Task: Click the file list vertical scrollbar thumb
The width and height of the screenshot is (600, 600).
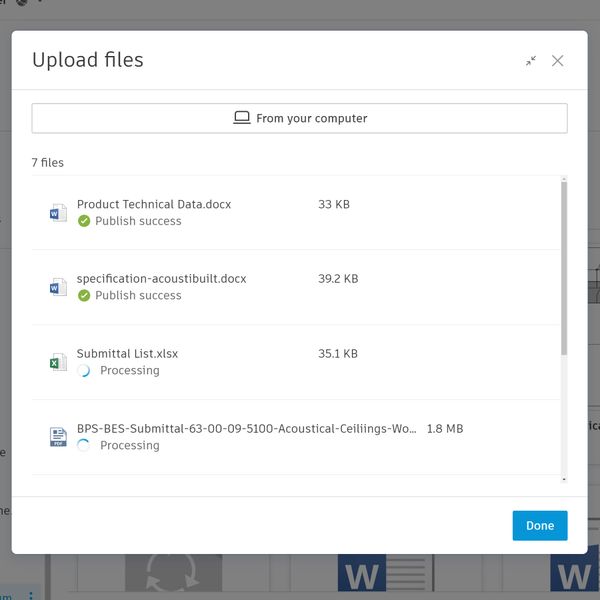Action: coord(564,268)
